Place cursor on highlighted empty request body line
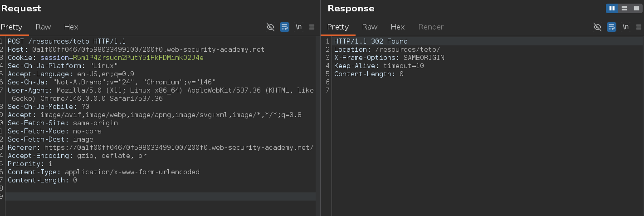The height and width of the screenshot is (216, 644). pyautogui.click(x=161, y=196)
